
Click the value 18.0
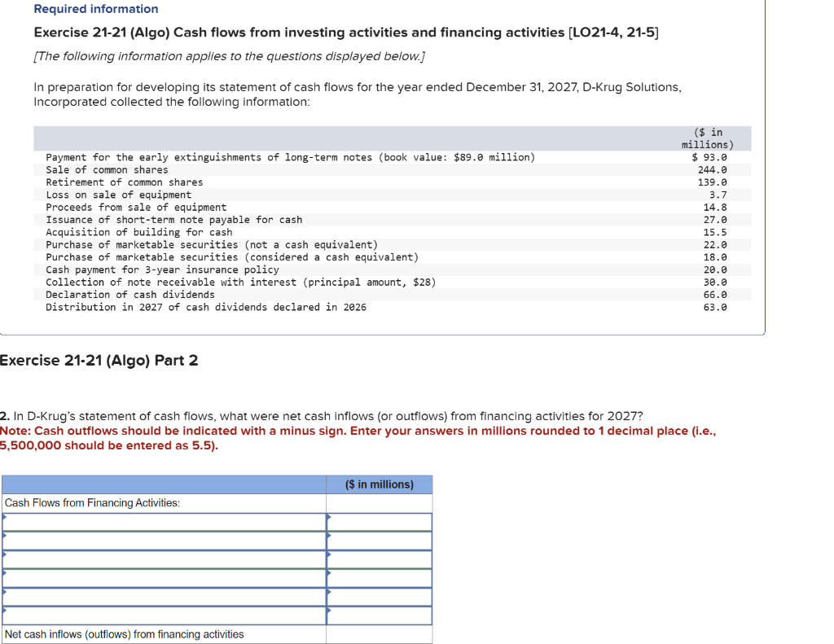(x=715, y=257)
